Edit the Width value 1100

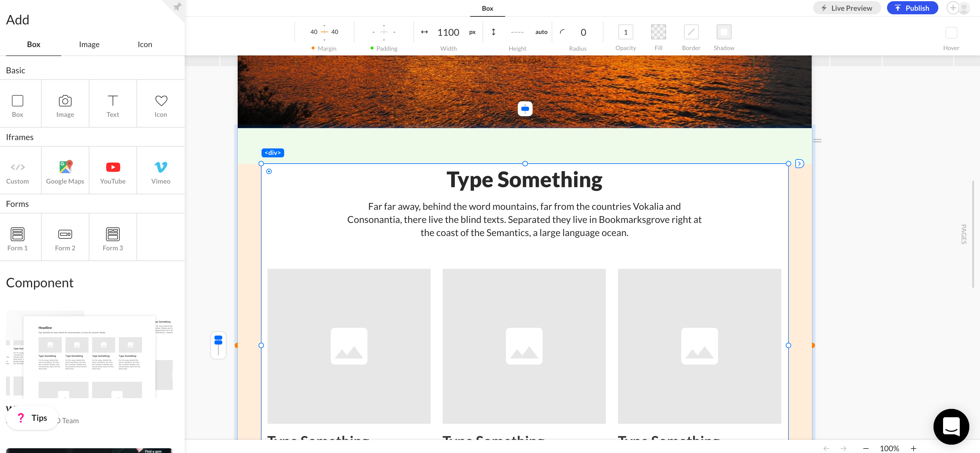click(448, 32)
